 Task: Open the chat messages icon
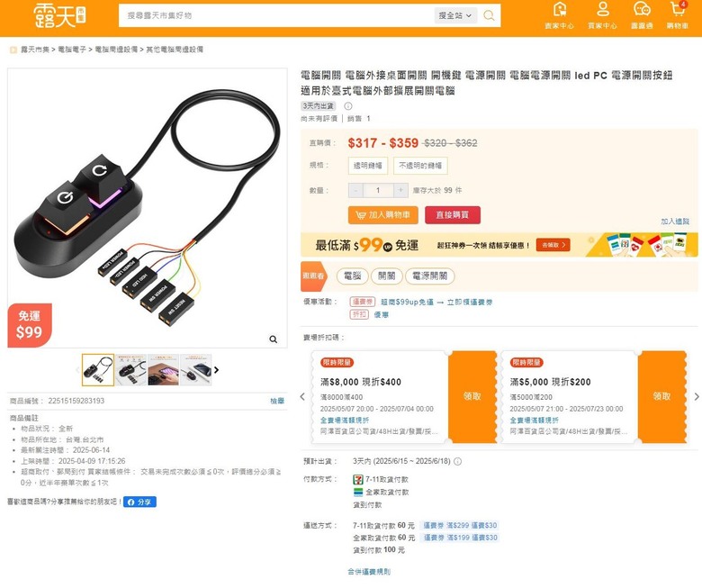pos(642,10)
